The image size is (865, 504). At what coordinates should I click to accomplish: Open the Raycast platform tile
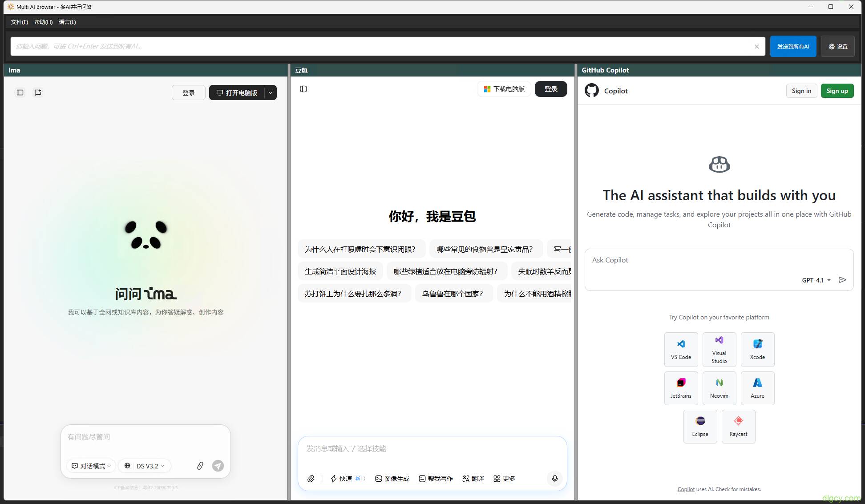point(738,427)
